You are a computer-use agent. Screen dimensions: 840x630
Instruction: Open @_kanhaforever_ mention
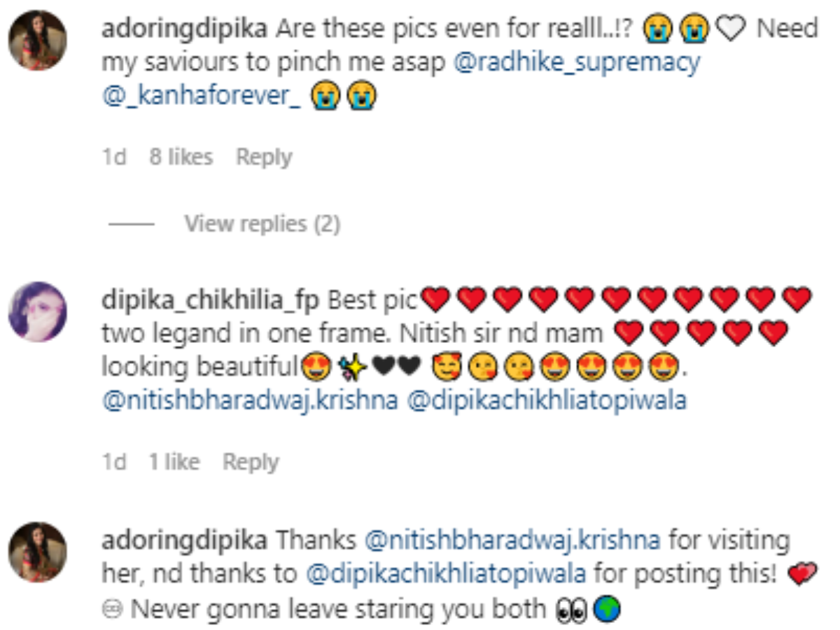(202, 97)
